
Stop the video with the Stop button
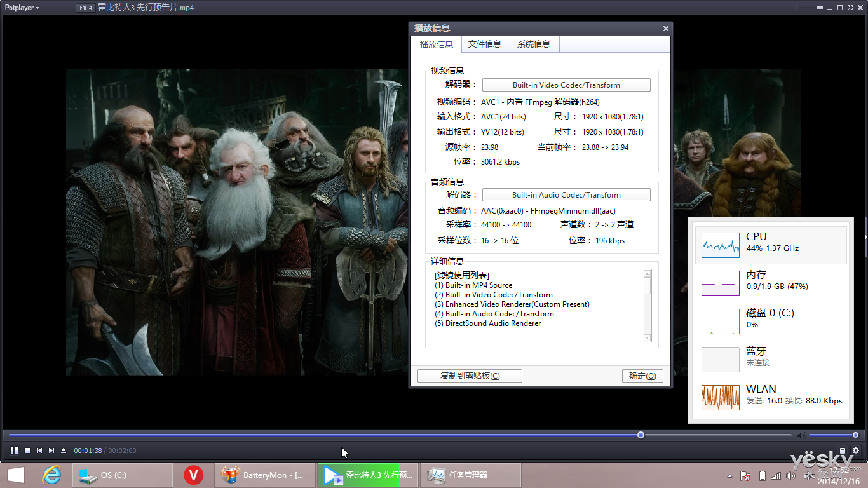pyautogui.click(x=27, y=451)
